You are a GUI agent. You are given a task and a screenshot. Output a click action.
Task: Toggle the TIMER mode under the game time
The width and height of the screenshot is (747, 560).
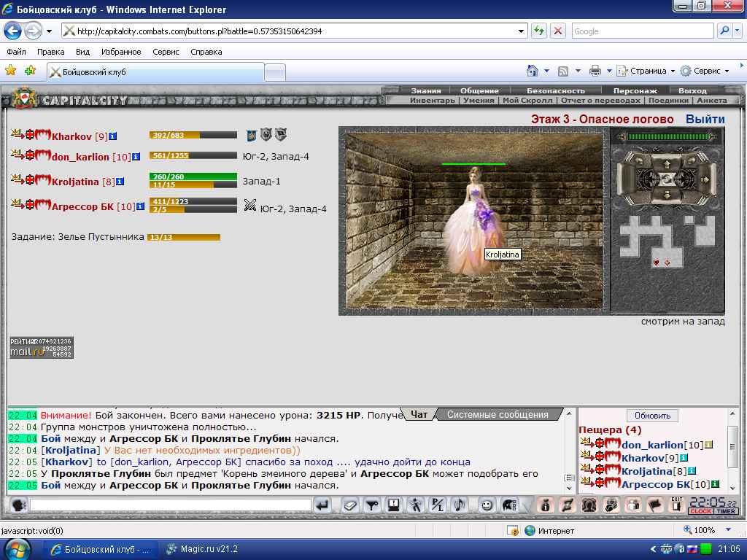[726, 511]
